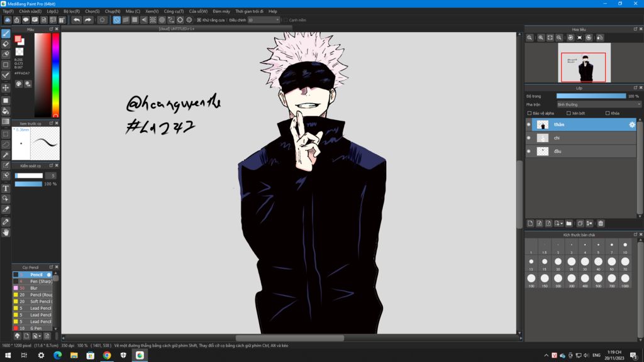
Task: Open the Pha trộn blend mode dropdown
Action: coord(599,104)
